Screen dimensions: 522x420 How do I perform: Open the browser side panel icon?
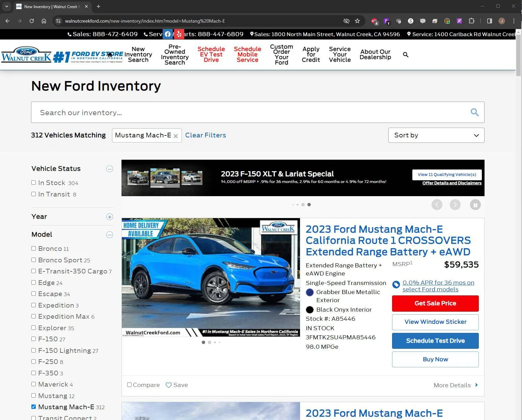[x=489, y=21]
